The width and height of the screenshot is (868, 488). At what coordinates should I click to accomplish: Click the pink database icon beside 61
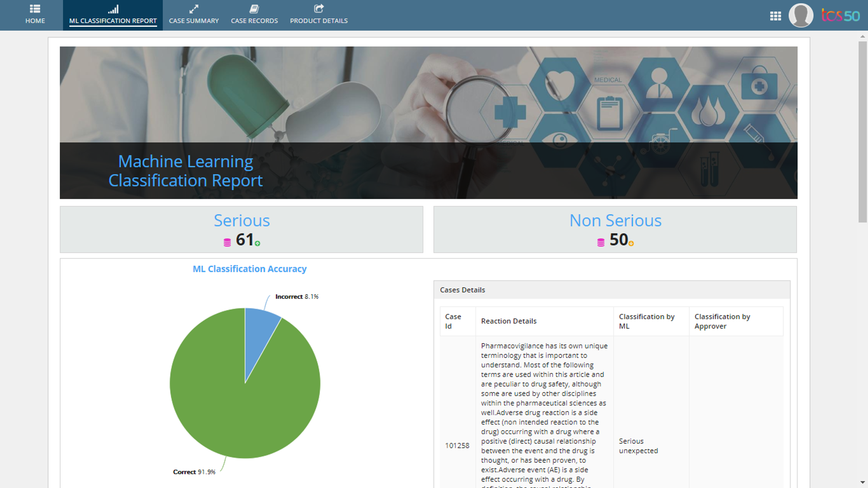tap(227, 242)
